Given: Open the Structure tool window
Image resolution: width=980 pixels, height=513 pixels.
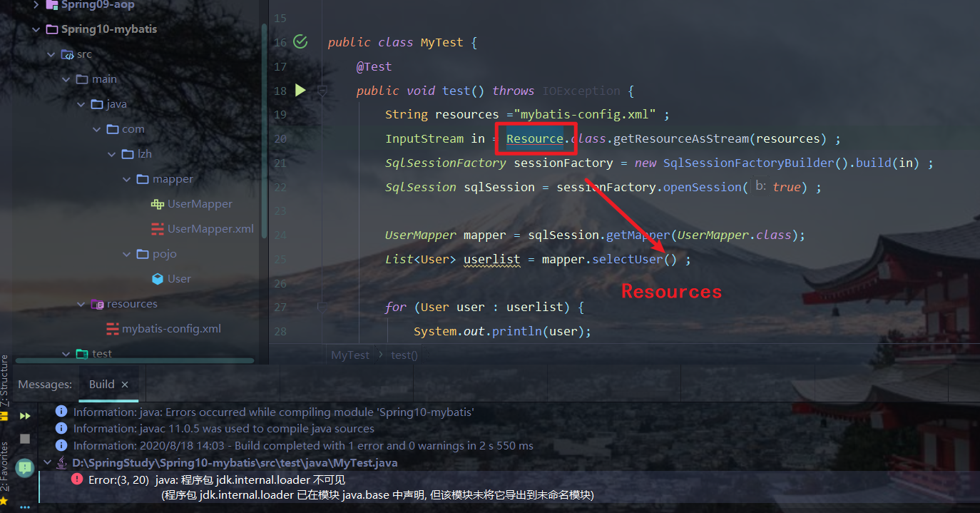Looking at the screenshot, I should 5,381.
